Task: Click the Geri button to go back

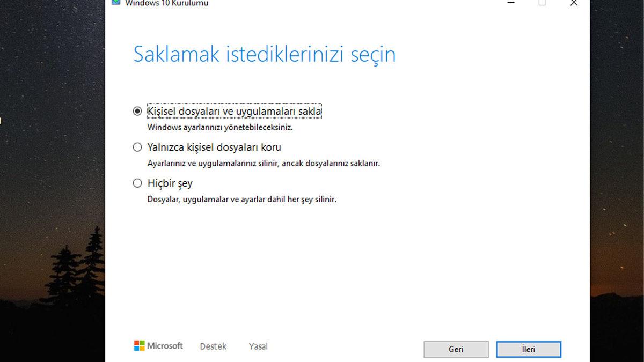Action: click(456, 349)
